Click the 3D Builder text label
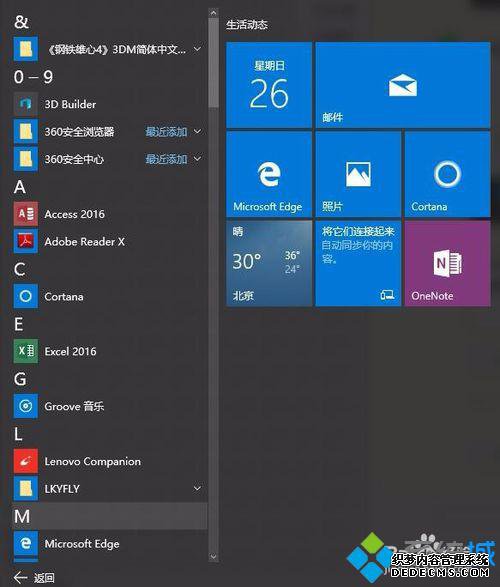500x587 pixels. (70, 104)
